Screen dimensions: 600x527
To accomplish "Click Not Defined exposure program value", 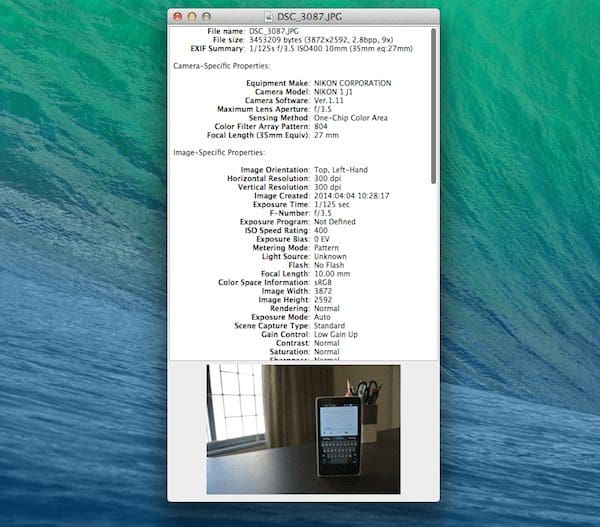I will click(x=335, y=222).
